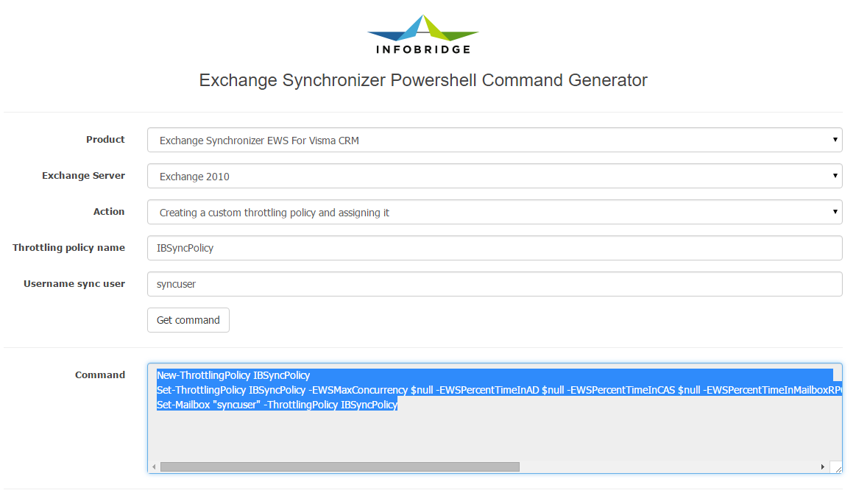Open the Exchange Server dropdown
Viewport: 856px width, 504px height.
tap(495, 176)
